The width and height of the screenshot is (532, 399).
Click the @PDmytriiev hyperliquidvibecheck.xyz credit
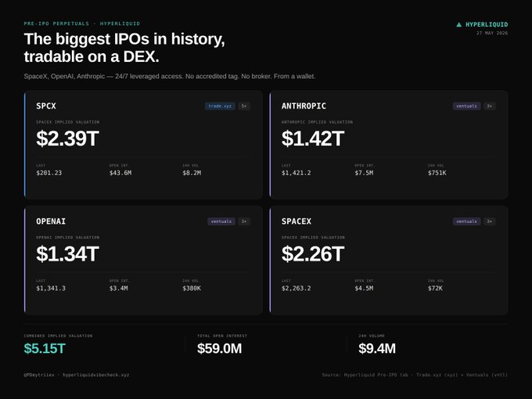tap(77, 375)
